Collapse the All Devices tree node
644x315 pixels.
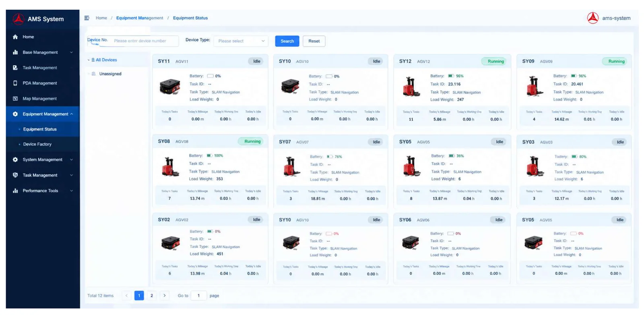pos(89,60)
